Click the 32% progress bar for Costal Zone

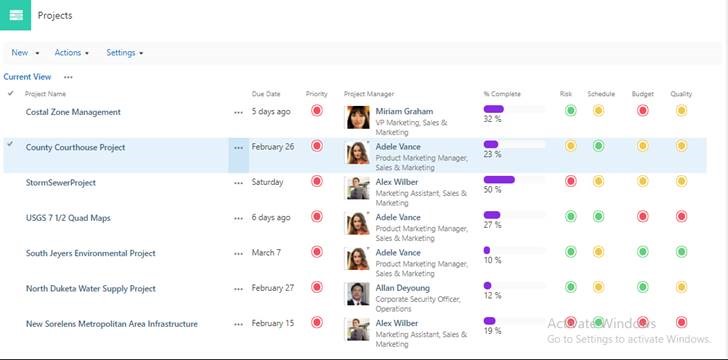coord(514,109)
